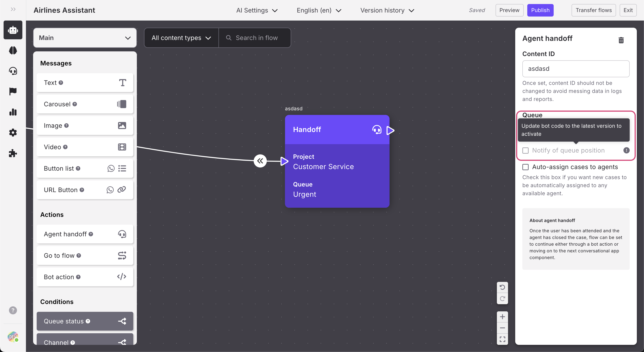
Task: Fit the flow to screen
Action: tap(502, 339)
